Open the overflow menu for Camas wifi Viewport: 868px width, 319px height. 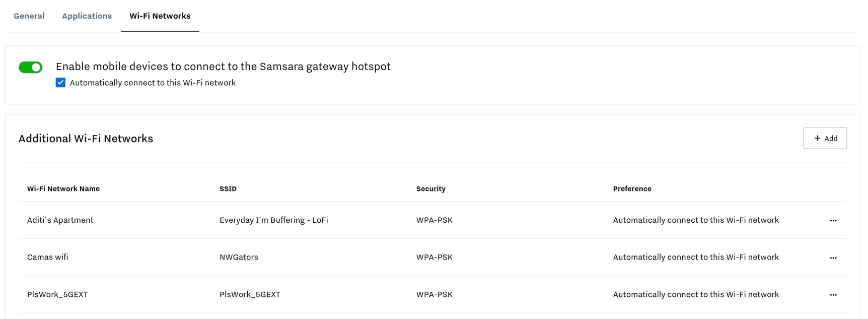834,257
